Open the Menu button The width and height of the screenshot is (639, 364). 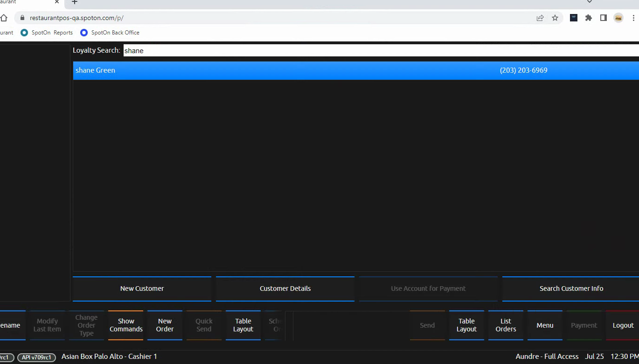pyautogui.click(x=545, y=325)
